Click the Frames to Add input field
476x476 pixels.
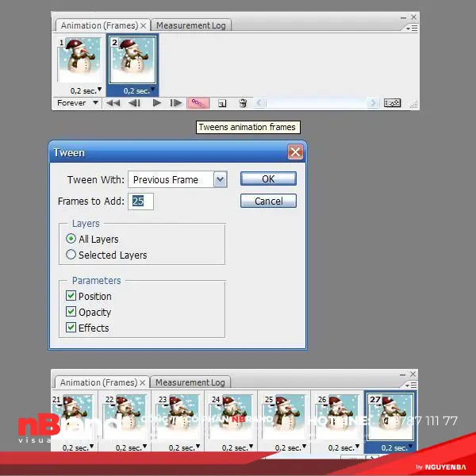pos(141,201)
